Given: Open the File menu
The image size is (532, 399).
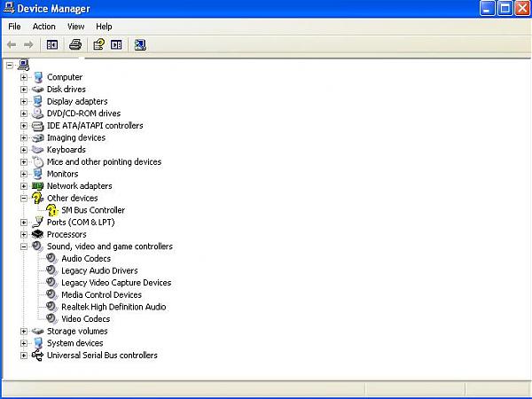Looking at the screenshot, I should point(14,27).
